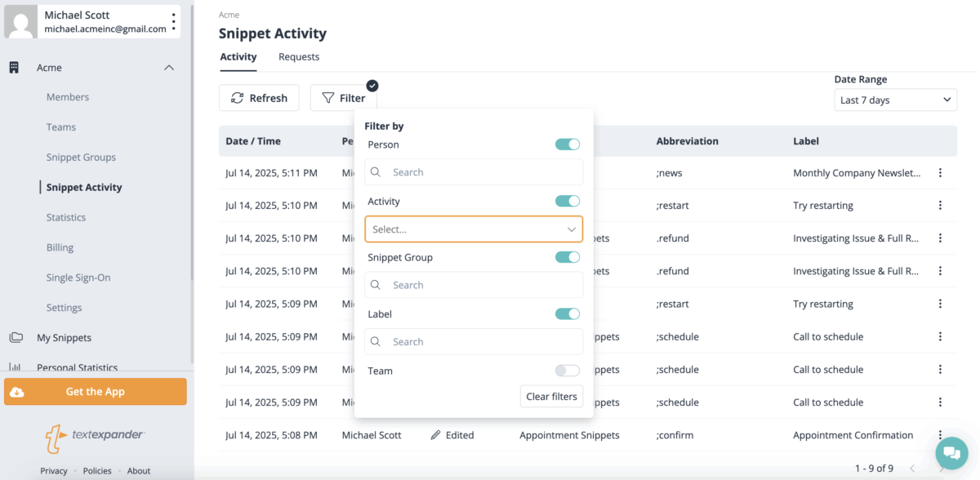
Task: Click the ;news abbreviation cell
Action: (x=670, y=173)
